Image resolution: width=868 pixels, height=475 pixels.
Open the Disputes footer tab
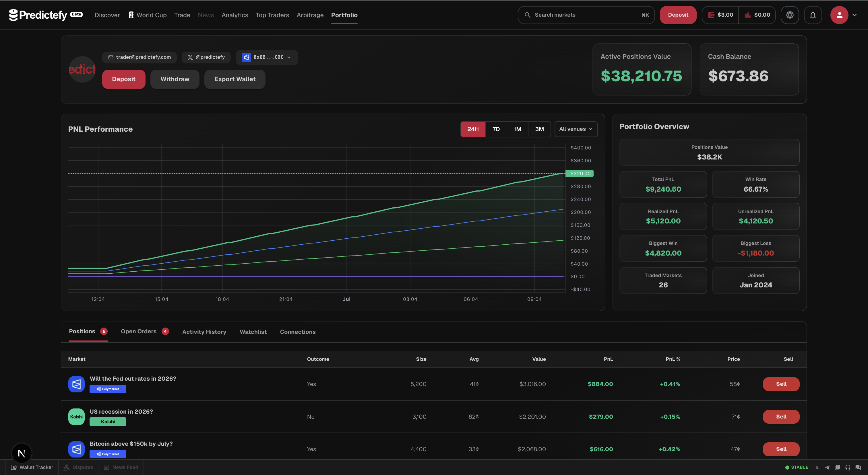tap(78, 467)
